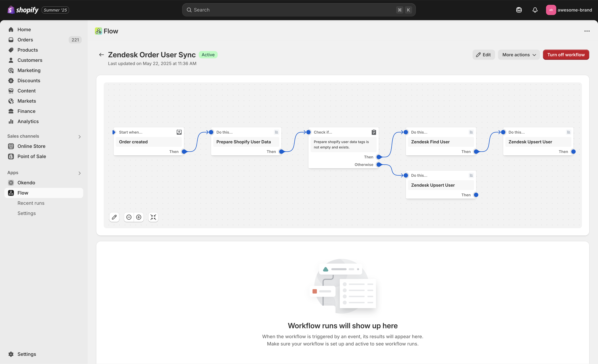Click the Settings gear icon at bottom

coord(11,354)
